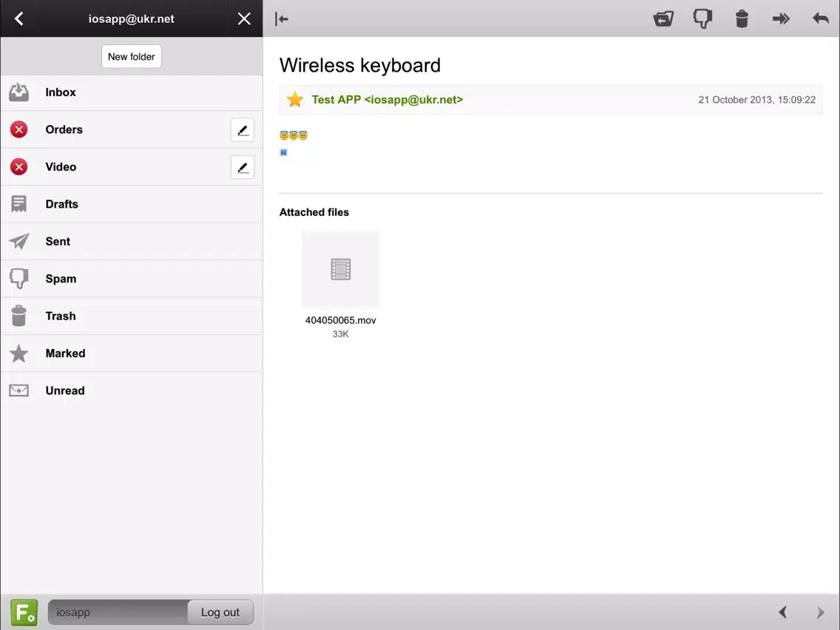This screenshot has height=630, width=840.
Task: Click the Wireless keyboard subject title
Action: (360, 65)
